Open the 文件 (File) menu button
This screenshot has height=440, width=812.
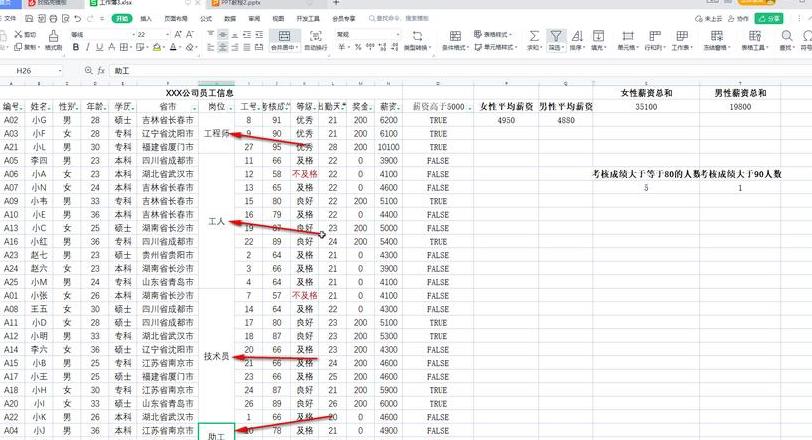coord(8,19)
